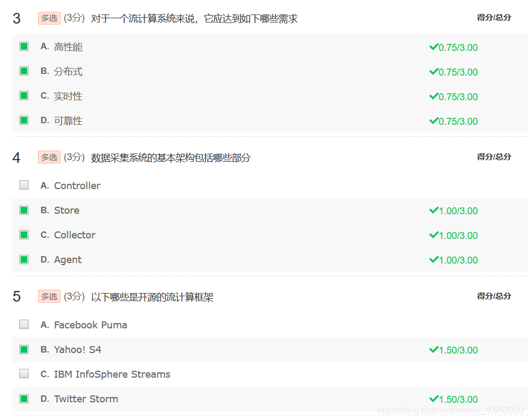Click the green checkmark beside 可靠性 score
The image size is (528, 420).
[x=434, y=121]
